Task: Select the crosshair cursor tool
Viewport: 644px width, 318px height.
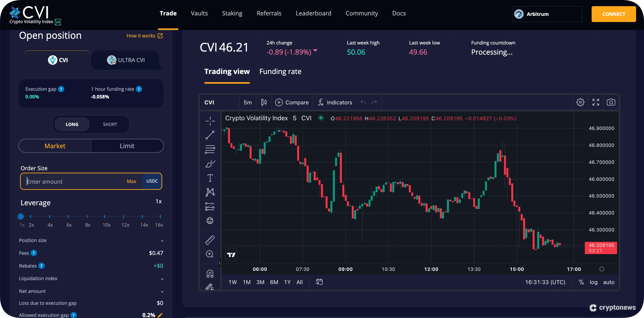Action: (x=210, y=121)
